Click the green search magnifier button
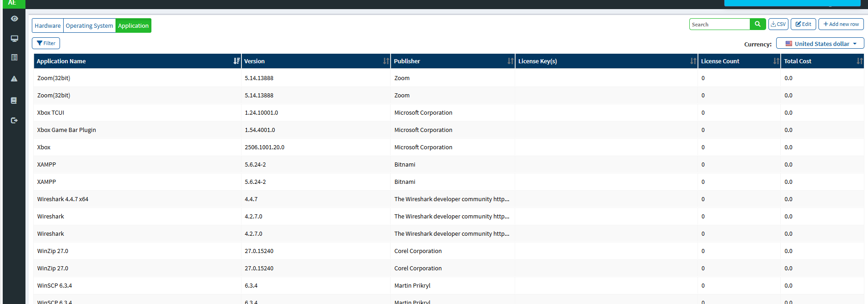Image resolution: width=868 pixels, height=304 pixels. tap(758, 24)
